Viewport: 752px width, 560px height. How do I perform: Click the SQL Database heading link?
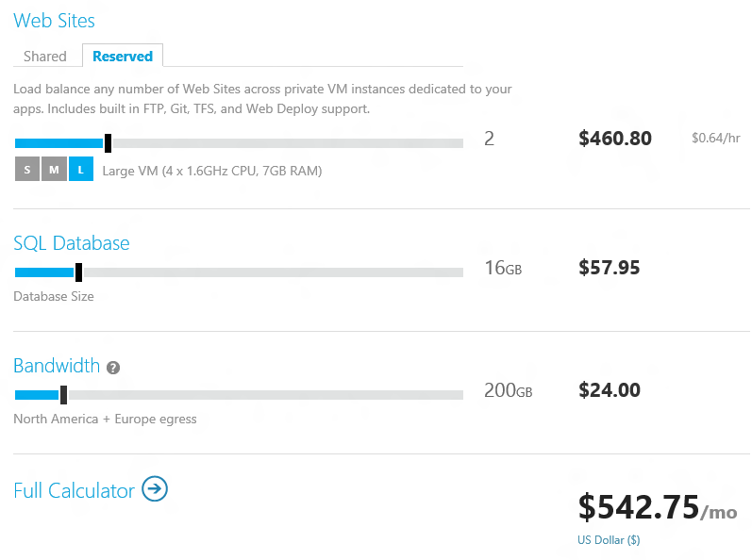coord(72,243)
